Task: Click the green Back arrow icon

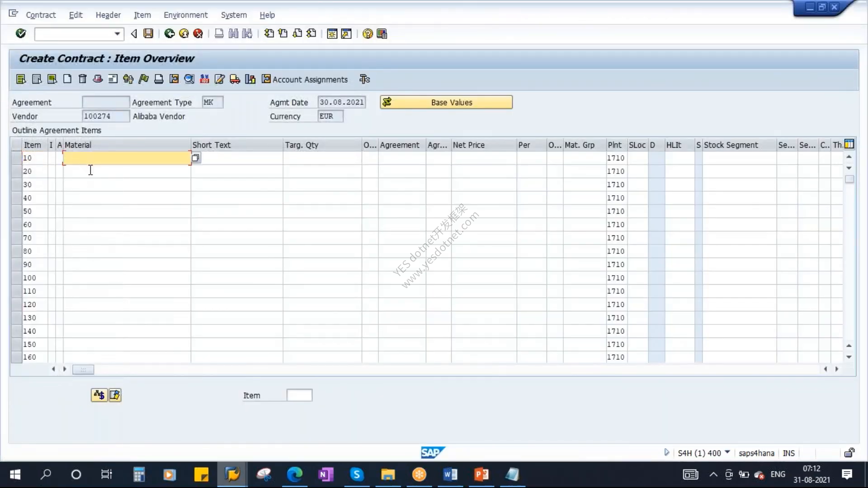Action: 169,33
